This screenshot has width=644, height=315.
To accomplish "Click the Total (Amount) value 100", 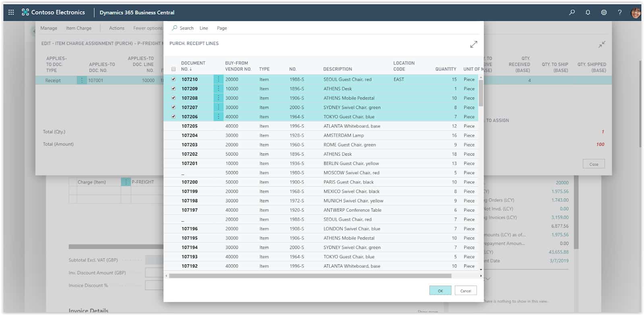I will (x=600, y=144).
